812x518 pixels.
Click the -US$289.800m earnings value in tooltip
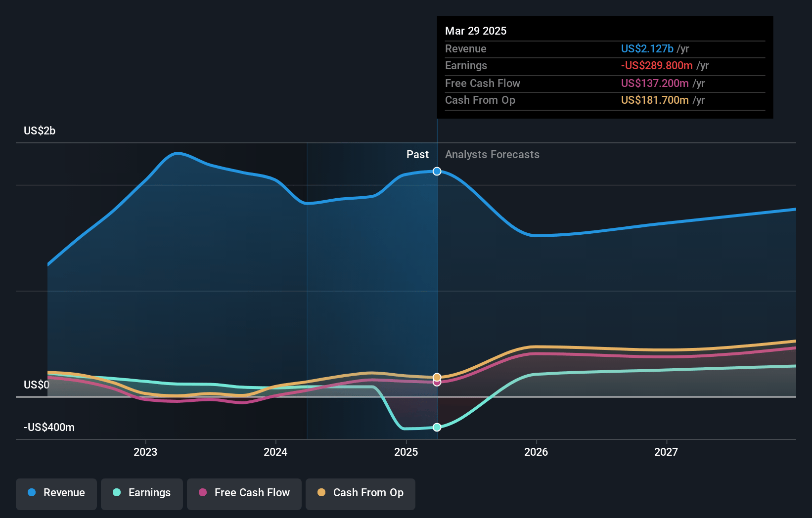point(657,65)
